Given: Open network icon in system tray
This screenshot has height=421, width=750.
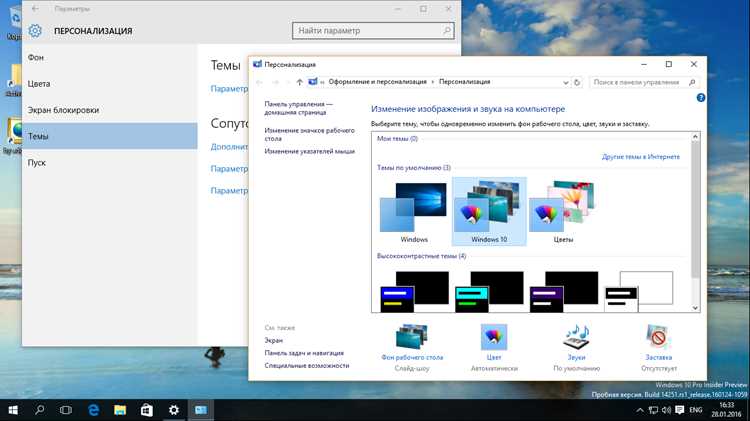Looking at the screenshot, I should pos(653,410).
